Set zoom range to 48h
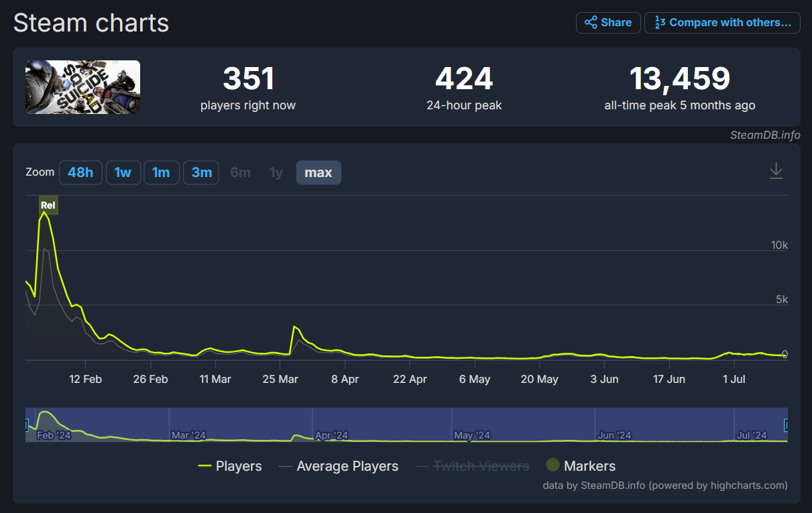The height and width of the screenshot is (513, 812). [80, 172]
